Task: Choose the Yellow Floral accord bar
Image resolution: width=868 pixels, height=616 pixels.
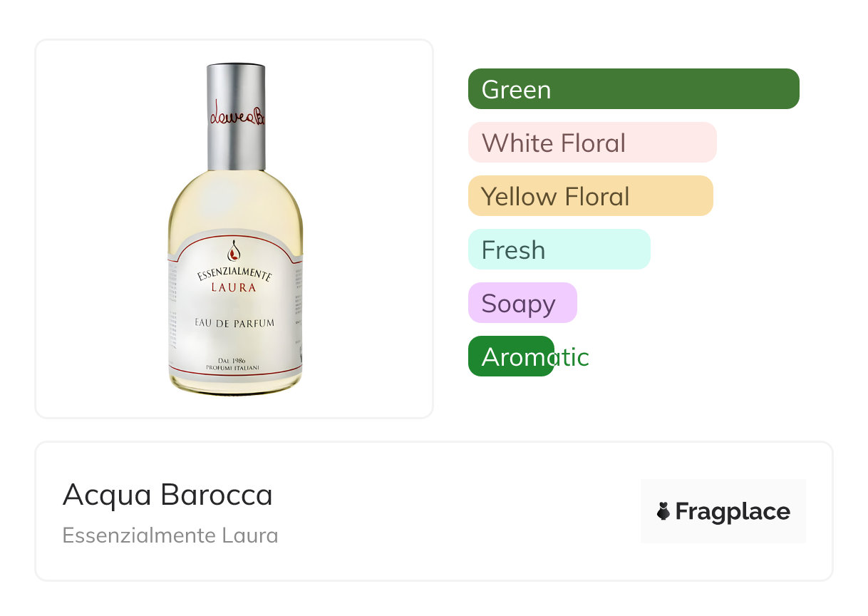Action: tap(590, 196)
